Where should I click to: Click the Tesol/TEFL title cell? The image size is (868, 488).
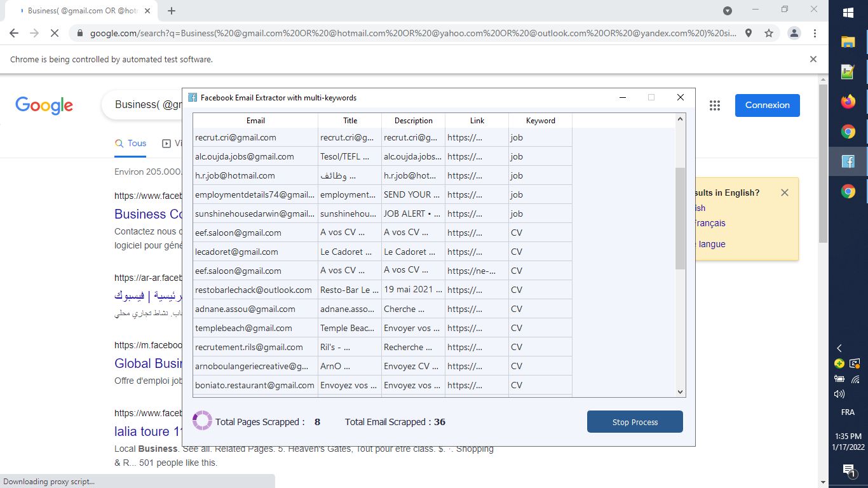click(350, 156)
